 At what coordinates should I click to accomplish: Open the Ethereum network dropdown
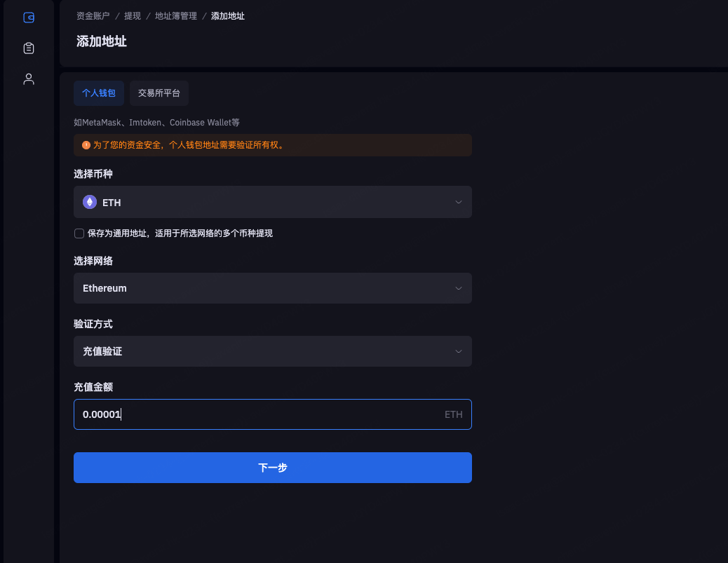pos(272,288)
